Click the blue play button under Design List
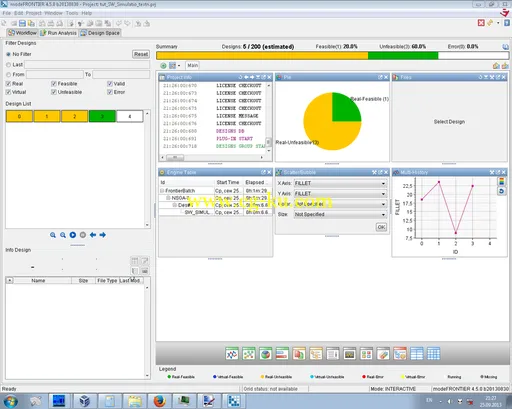This screenshot has height=409, width=512. tap(73, 235)
